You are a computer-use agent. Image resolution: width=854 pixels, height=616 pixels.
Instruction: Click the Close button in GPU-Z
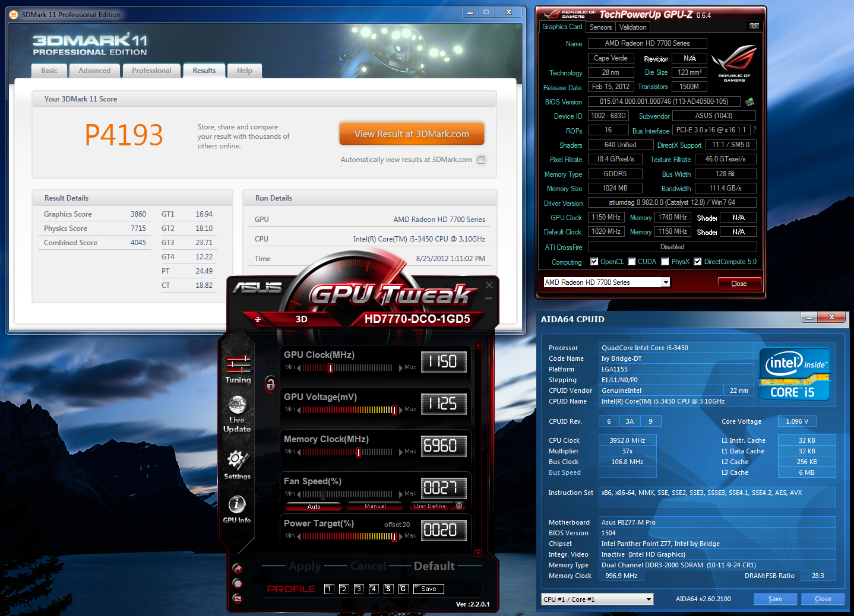pos(739,284)
